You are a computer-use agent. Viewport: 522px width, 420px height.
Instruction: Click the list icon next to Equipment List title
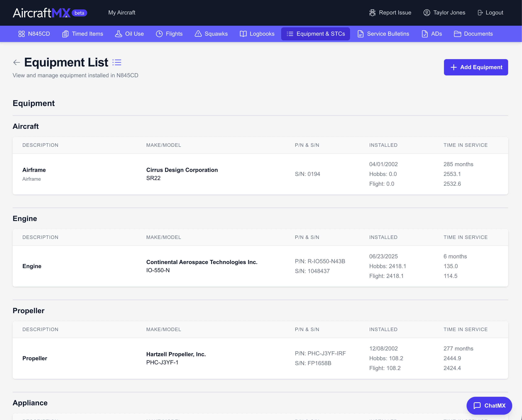click(x=117, y=62)
